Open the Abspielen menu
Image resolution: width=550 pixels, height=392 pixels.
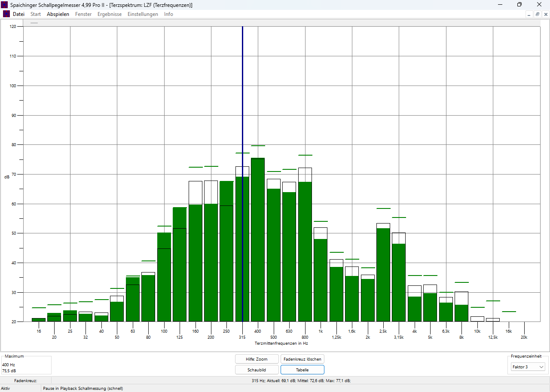[x=58, y=14]
